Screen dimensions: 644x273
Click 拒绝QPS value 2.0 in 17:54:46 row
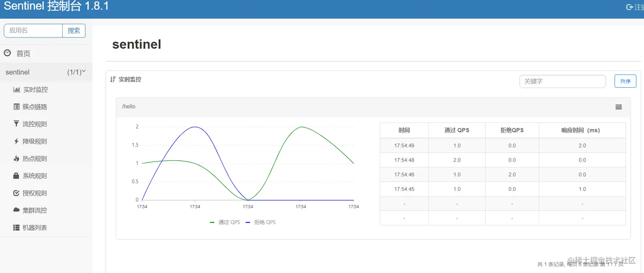(512, 174)
